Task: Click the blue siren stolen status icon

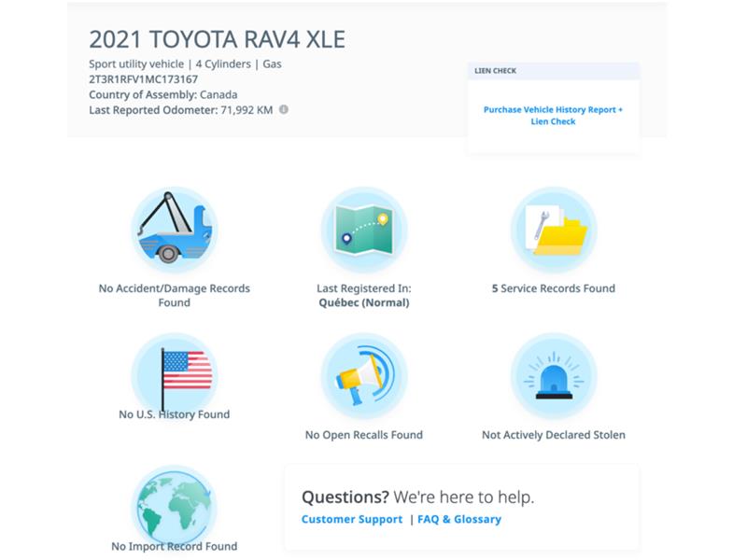Action: pyautogui.click(x=554, y=376)
